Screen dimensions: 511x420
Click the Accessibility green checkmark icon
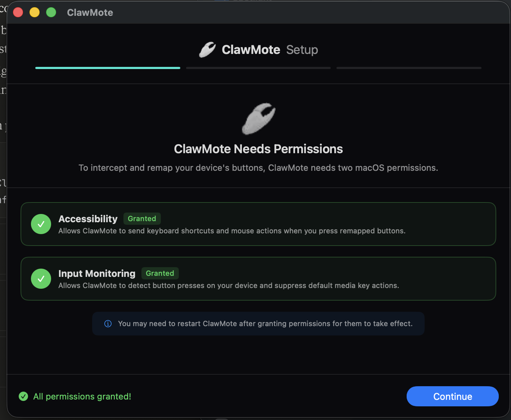41,224
